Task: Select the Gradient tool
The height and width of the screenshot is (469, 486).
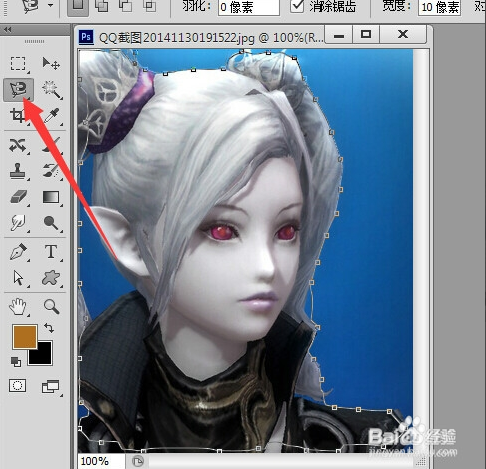Action: point(51,197)
